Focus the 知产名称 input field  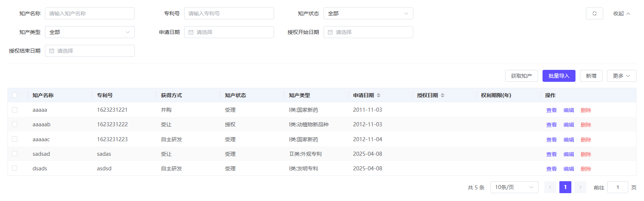point(90,13)
